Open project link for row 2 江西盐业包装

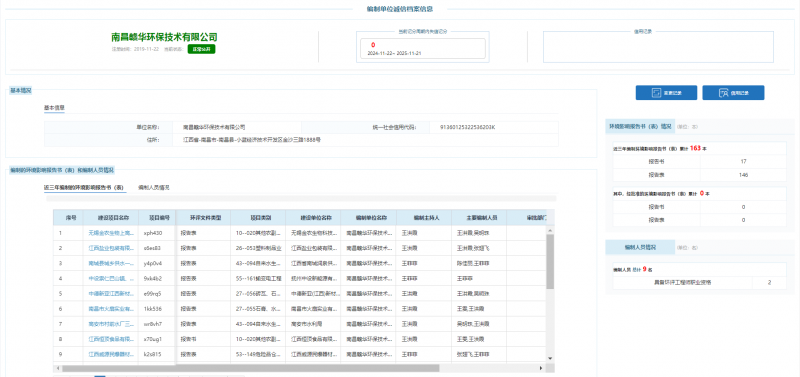[x=111, y=248]
